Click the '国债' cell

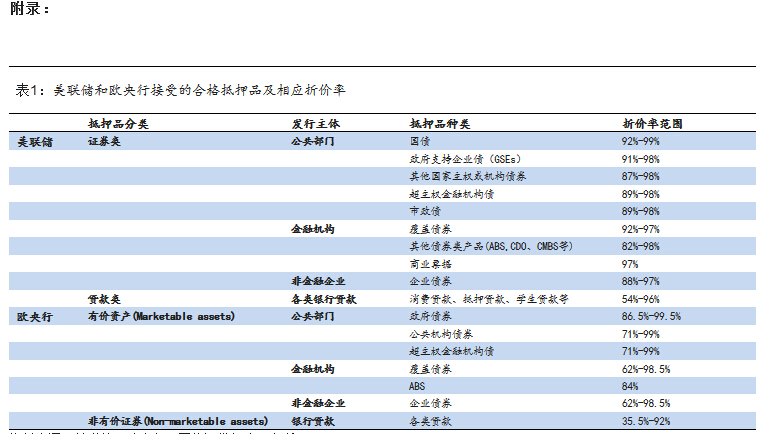pyautogui.click(x=420, y=141)
